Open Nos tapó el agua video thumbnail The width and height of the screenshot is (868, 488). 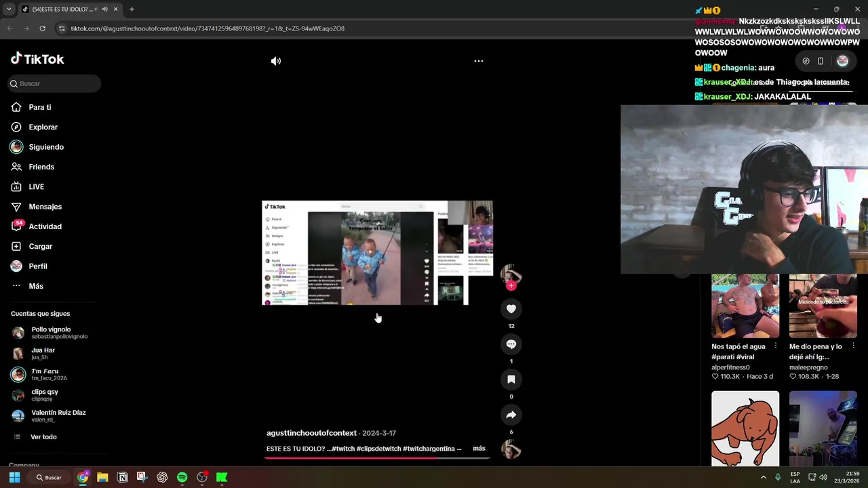coord(745,306)
